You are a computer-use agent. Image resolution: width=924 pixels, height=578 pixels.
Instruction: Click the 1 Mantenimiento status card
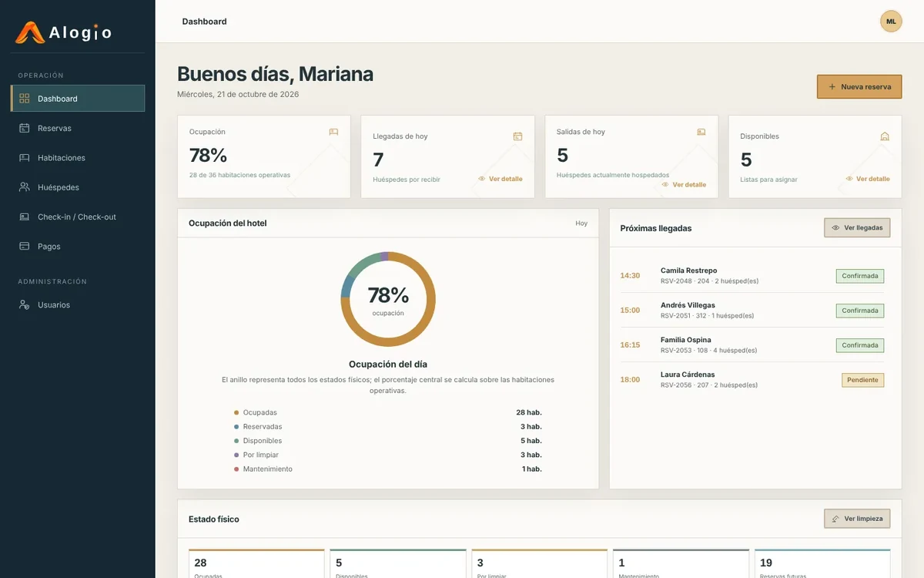[681, 564]
